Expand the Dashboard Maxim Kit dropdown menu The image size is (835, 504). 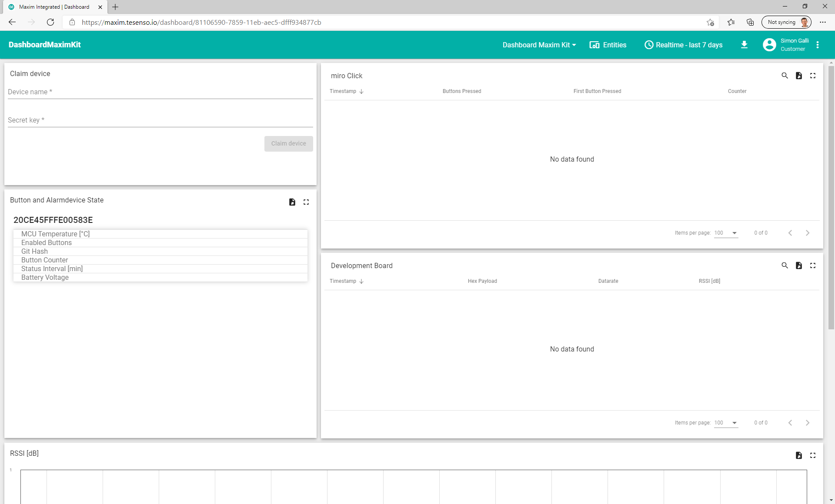pyautogui.click(x=538, y=45)
